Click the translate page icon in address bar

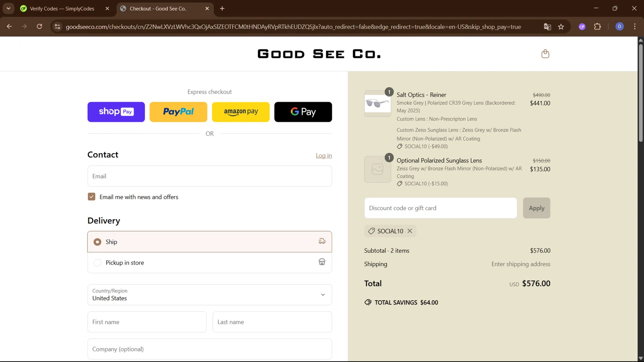coord(547,27)
